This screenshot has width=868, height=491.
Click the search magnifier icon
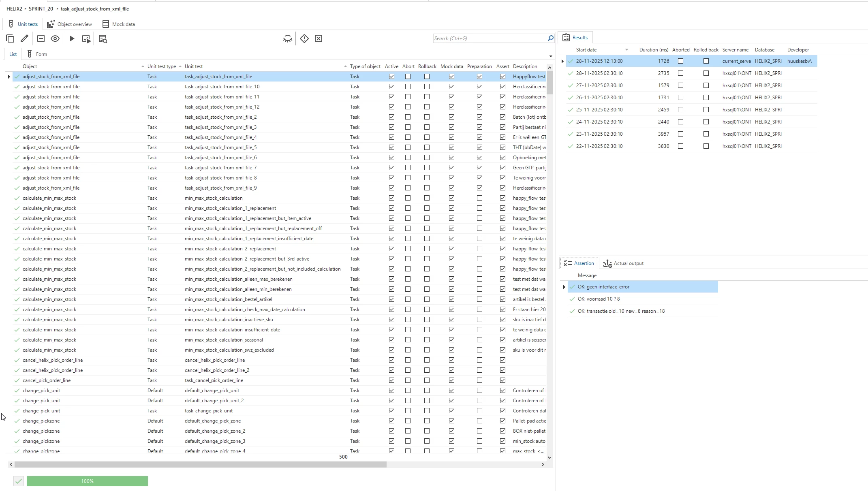550,38
